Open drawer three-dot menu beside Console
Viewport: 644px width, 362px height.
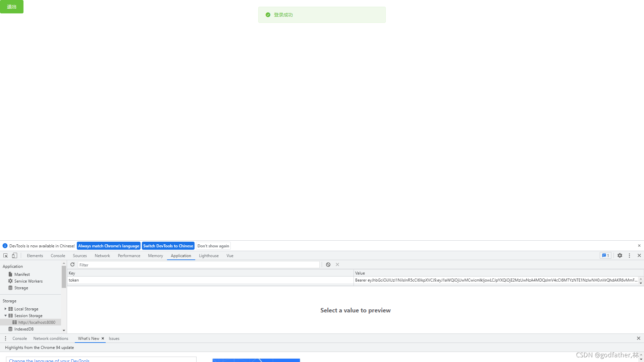5,338
